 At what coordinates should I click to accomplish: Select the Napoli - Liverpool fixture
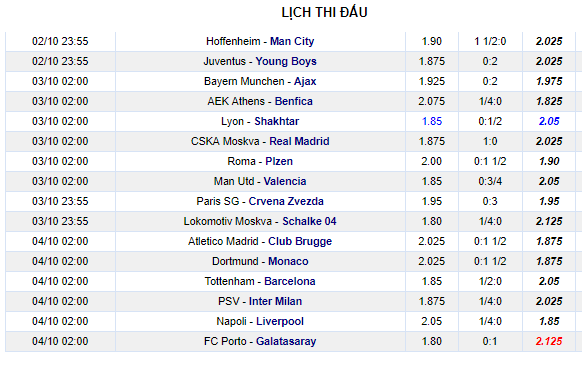coord(260,322)
